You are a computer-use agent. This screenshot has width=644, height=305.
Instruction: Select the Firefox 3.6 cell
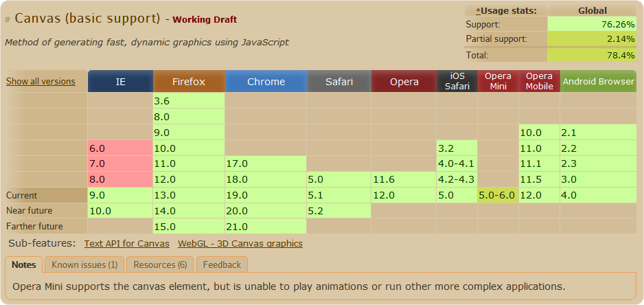[x=189, y=101]
